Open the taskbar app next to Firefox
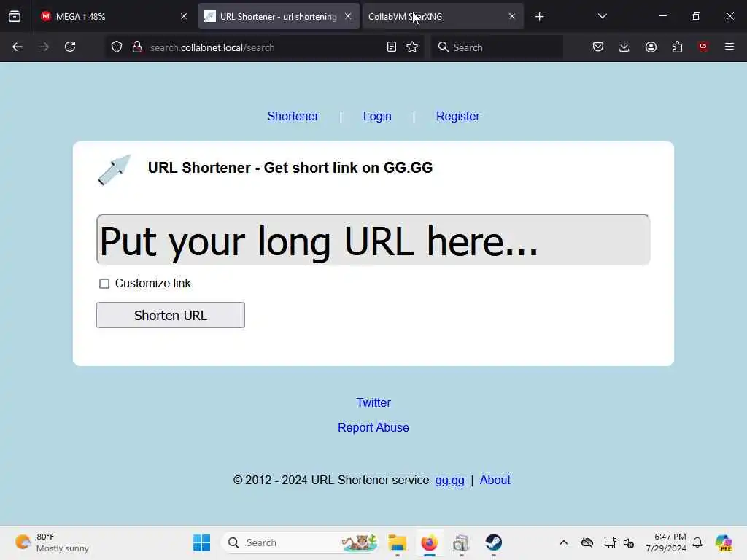 [461, 542]
